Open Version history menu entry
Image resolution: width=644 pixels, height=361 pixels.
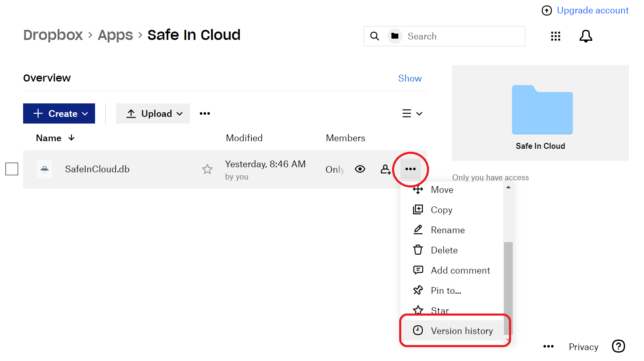(452, 331)
